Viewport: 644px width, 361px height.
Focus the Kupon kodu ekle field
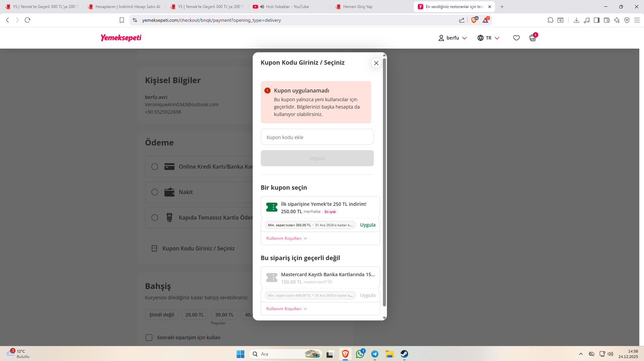click(317, 137)
